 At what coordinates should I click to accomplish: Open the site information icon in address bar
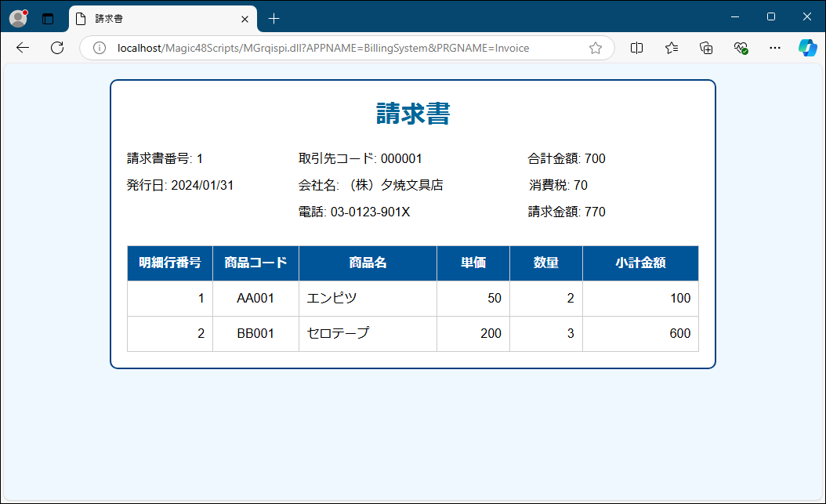[100, 48]
